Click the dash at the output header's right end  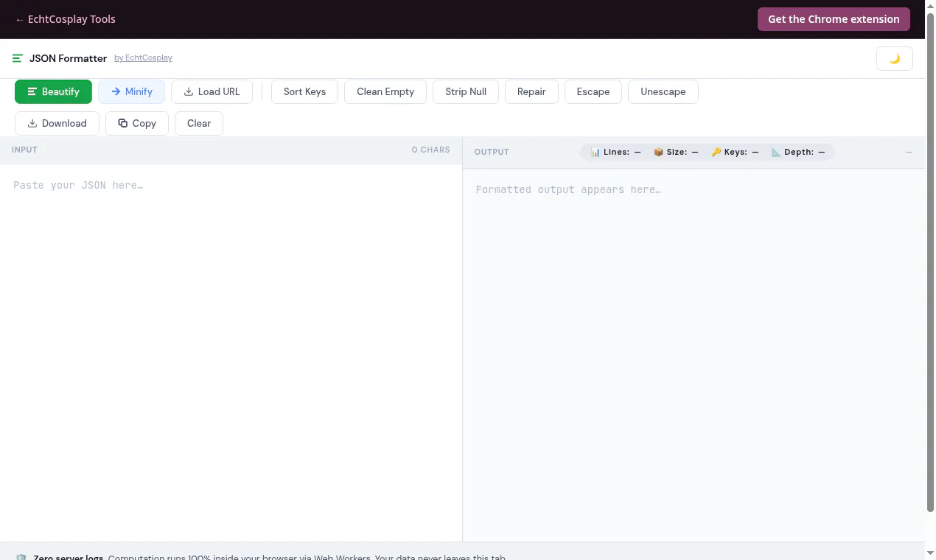pos(909,152)
